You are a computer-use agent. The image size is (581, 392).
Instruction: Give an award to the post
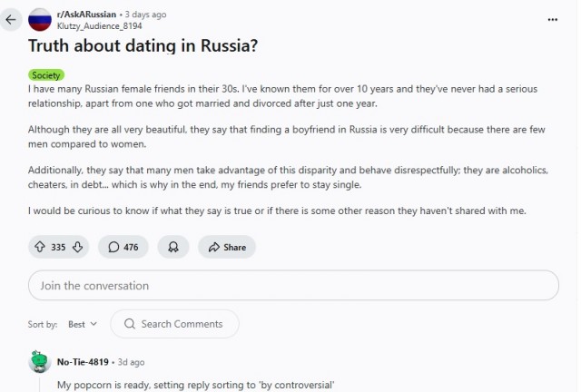172,247
